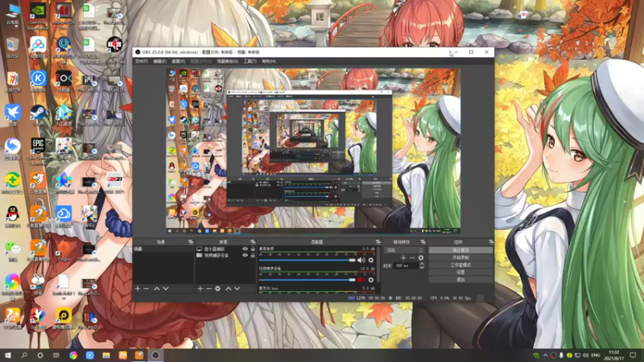Screen dimensions: 644x362
Task: Add a new scene with the plus icon
Action: coord(138,289)
